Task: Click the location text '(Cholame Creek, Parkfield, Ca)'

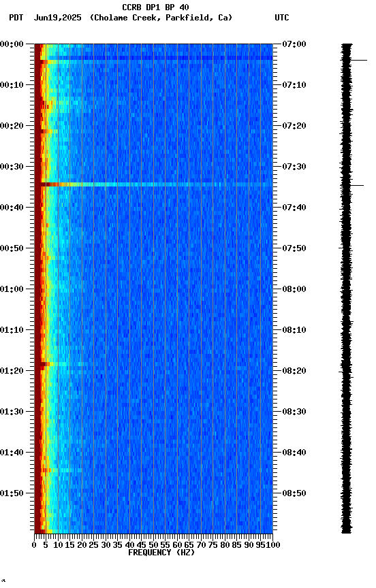Action: coord(161,18)
